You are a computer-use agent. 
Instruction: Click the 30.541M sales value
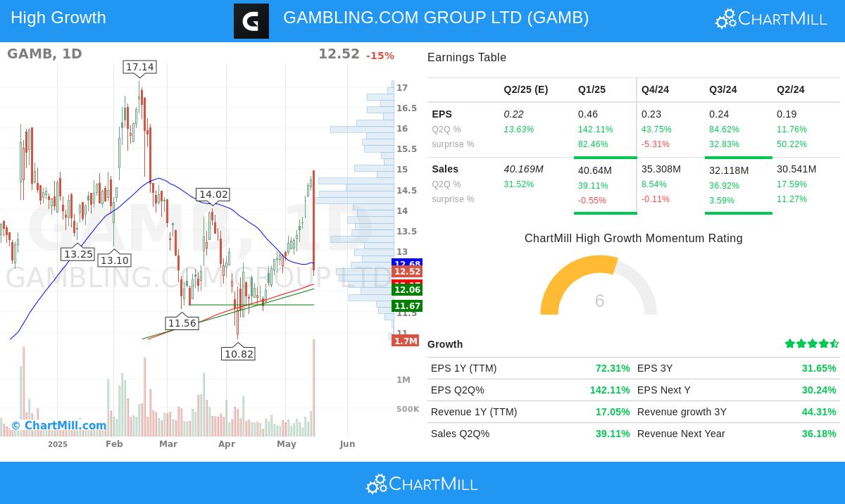(796, 169)
